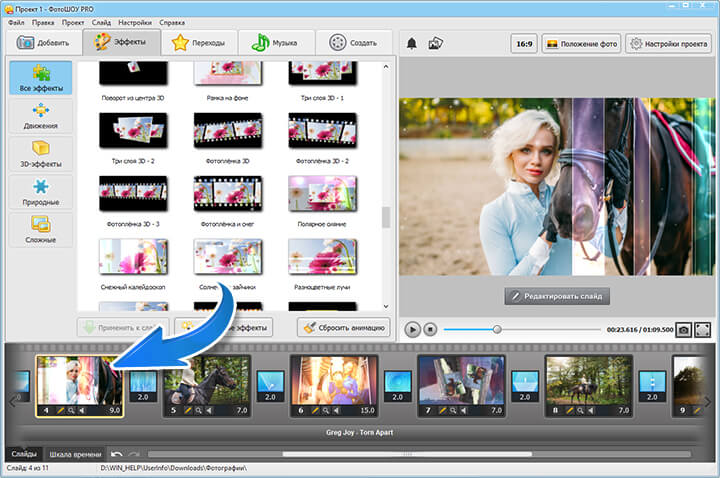Open the Файл menu

tap(16, 22)
